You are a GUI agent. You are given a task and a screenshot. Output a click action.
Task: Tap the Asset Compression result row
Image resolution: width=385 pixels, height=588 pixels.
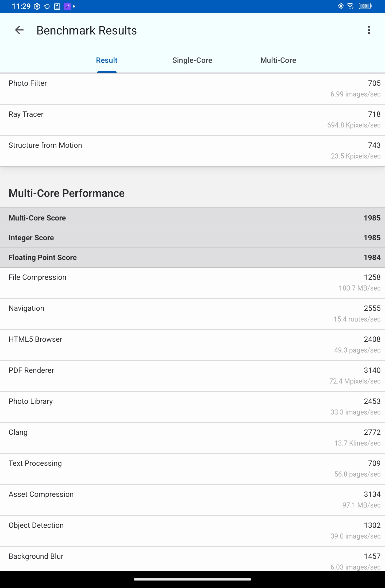point(192,500)
